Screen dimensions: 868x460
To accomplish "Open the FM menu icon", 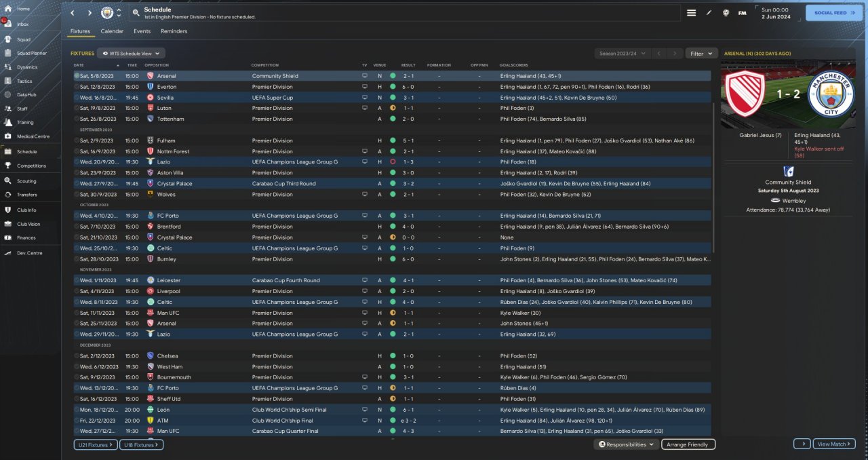I will (742, 13).
